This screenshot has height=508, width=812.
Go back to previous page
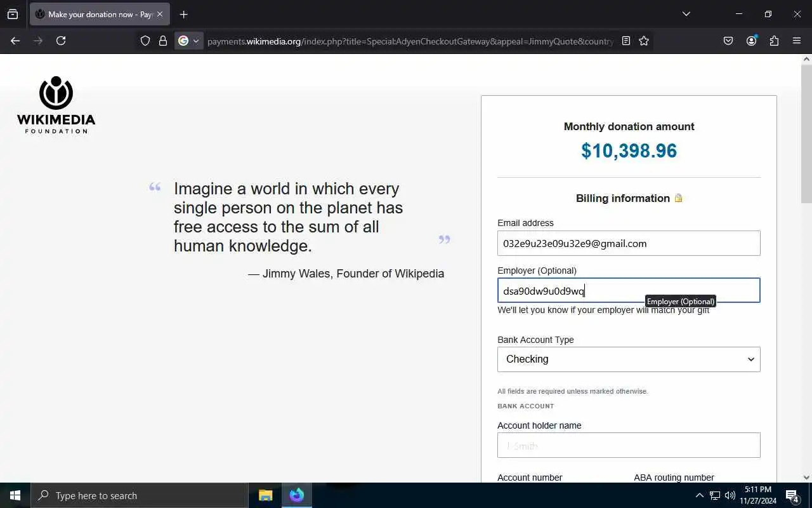pos(15,41)
